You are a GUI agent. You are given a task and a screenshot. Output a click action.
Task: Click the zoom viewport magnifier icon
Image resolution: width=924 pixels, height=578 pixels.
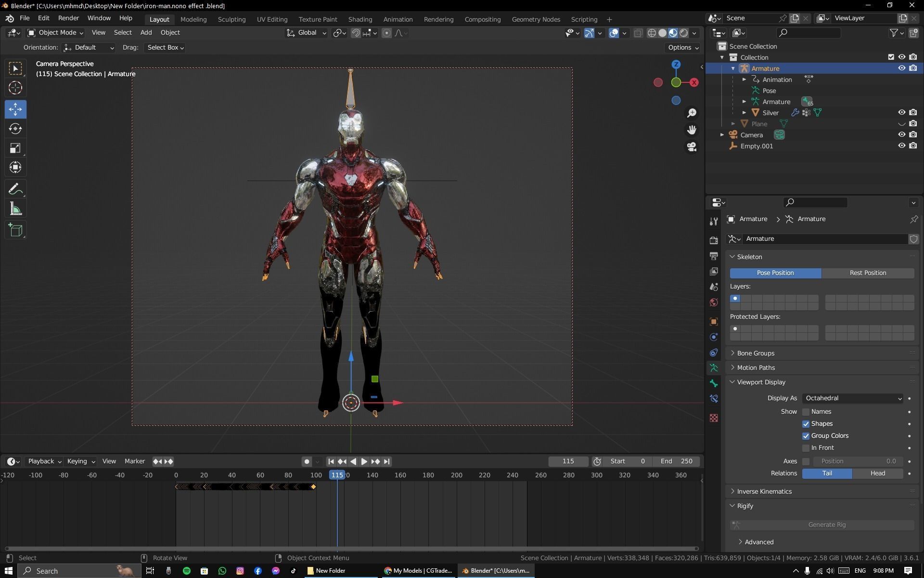(692, 113)
